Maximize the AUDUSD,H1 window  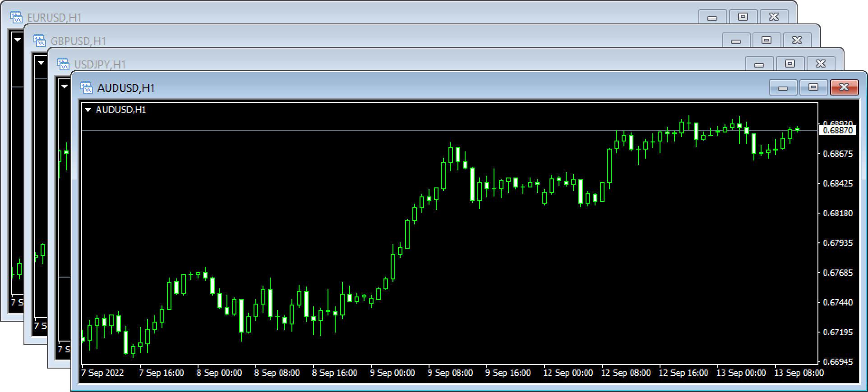pyautogui.click(x=813, y=87)
